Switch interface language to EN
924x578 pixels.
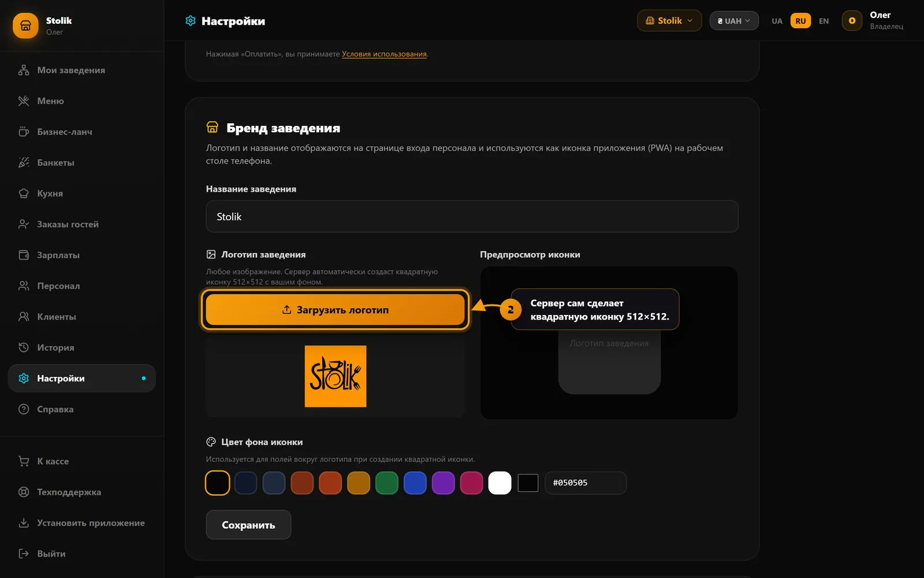(824, 21)
